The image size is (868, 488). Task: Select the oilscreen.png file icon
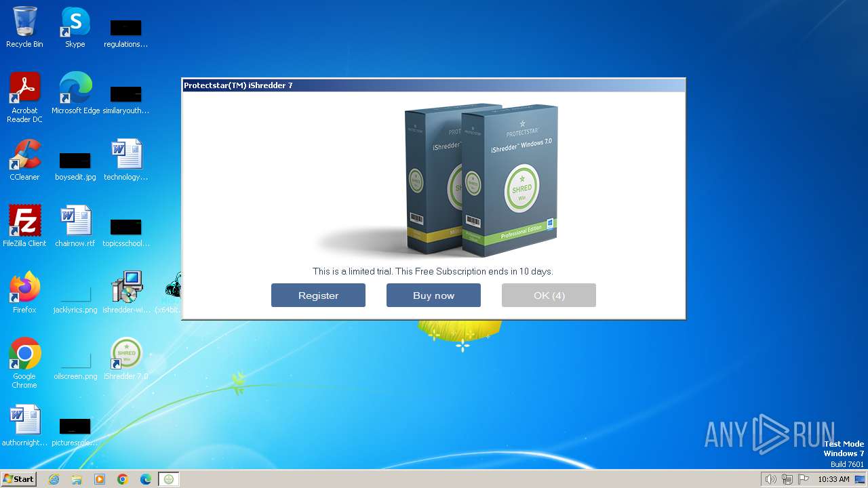pyautogui.click(x=75, y=365)
